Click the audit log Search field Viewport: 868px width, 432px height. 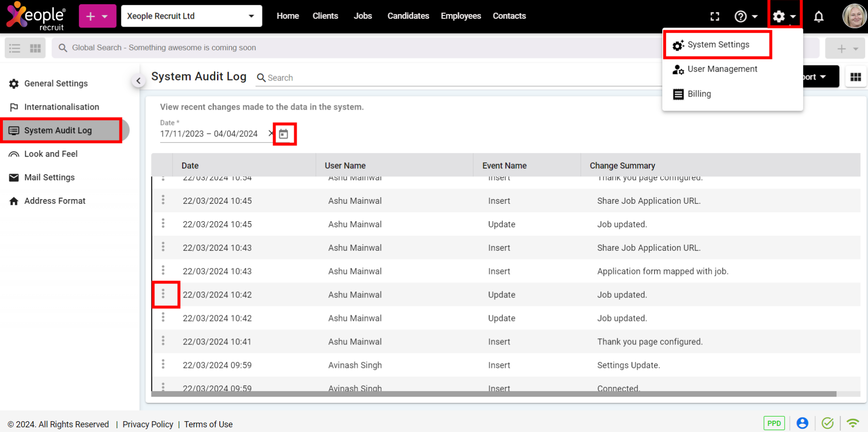click(459, 78)
